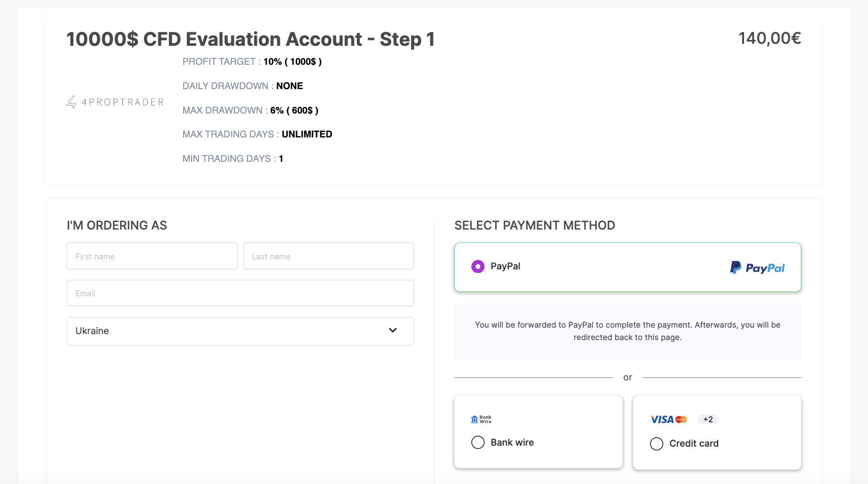This screenshot has height=484, width=868.
Task: Click the Max Trading Days UNLIMITED value
Action: [307, 134]
